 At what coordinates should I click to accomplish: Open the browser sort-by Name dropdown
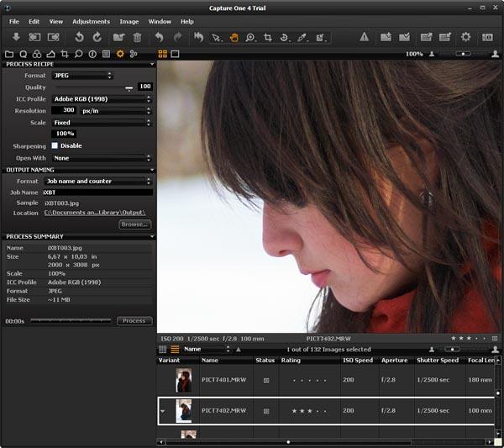[x=207, y=350]
